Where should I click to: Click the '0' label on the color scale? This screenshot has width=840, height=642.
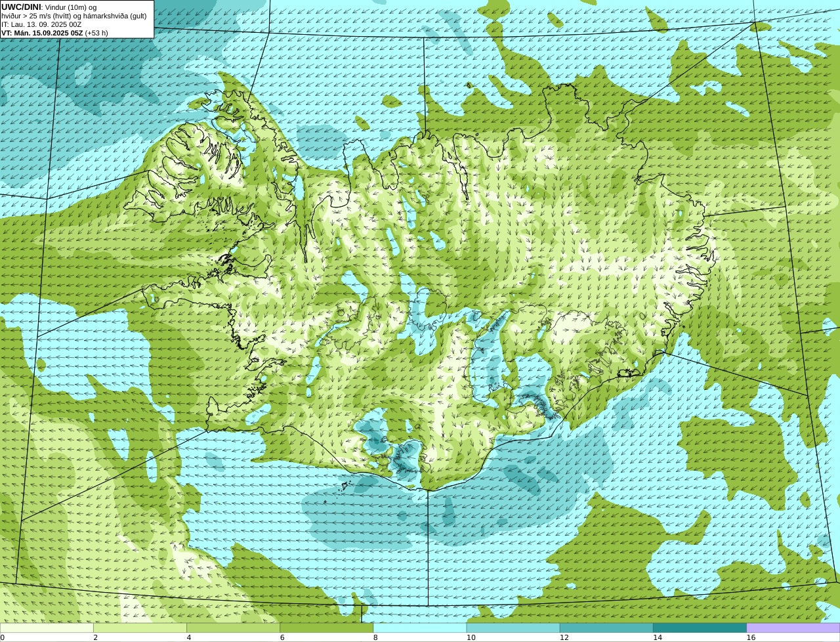[3, 637]
